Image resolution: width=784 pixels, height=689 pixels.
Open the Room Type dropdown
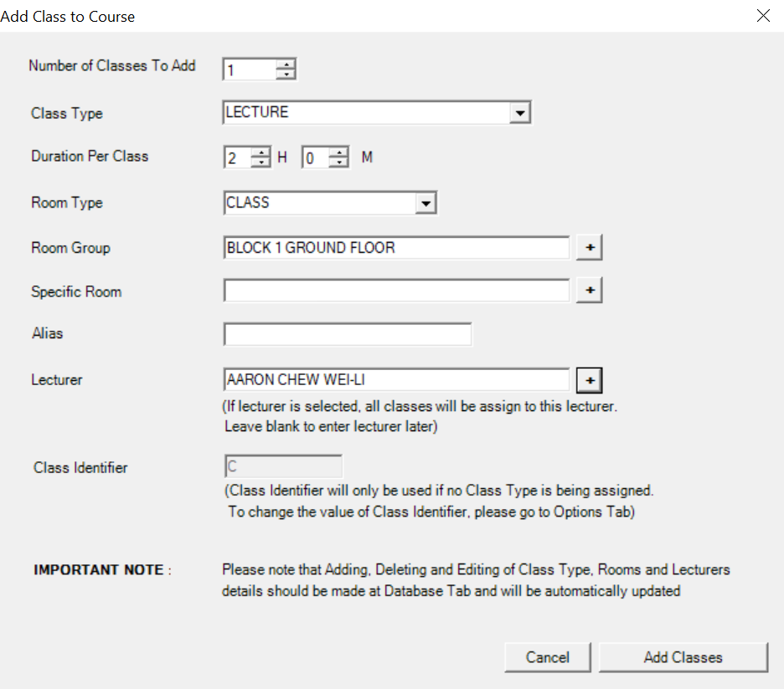click(x=426, y=203)
